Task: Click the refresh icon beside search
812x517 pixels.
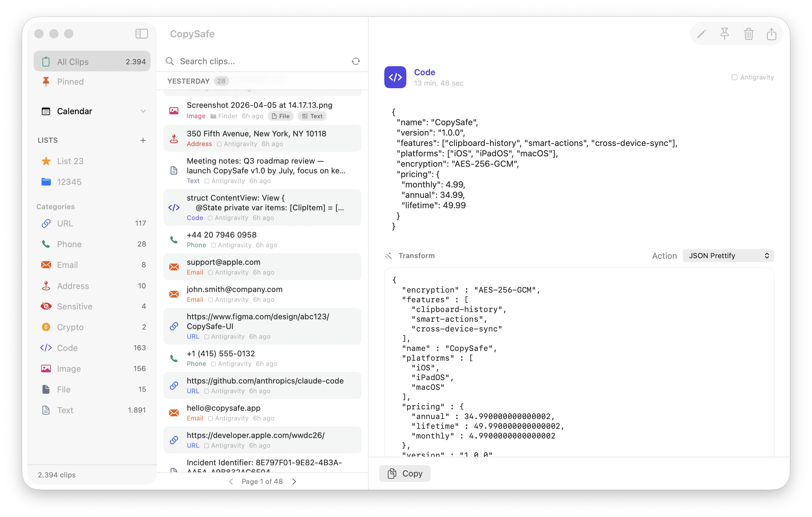Action: pos(356,61)
